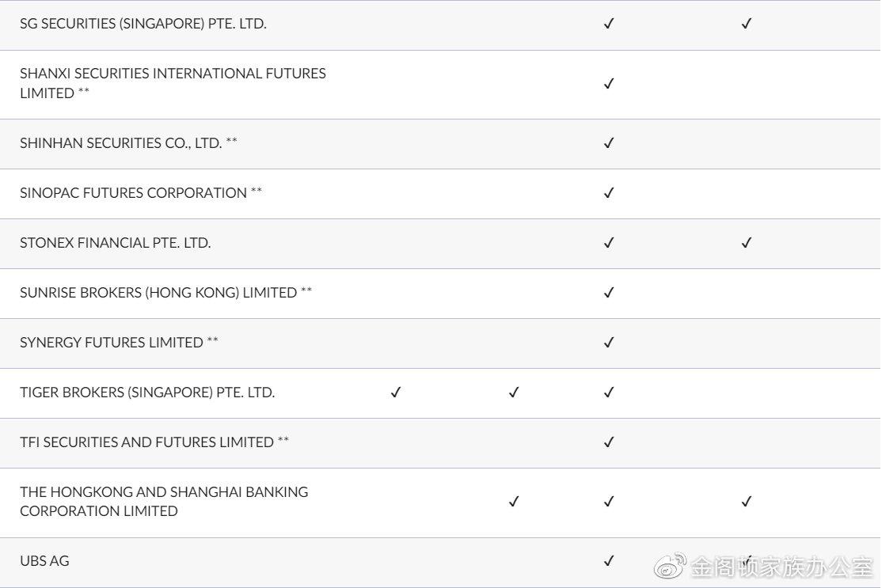Click the UBS AG company name
The image size is (882, 588).
pyautogui.click(x=44, y=561)
